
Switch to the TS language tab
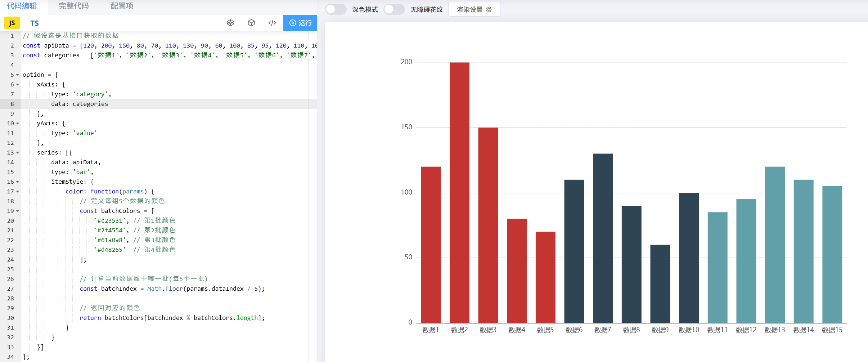(35, 23)
